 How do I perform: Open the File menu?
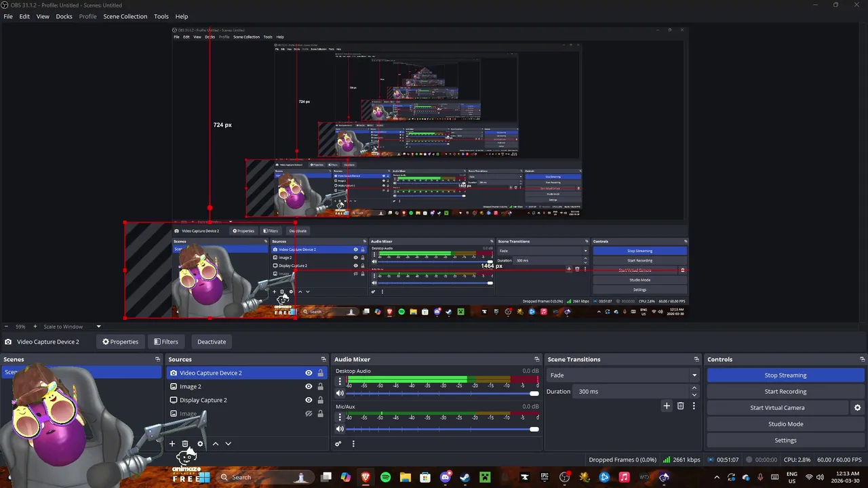click(8, 16)
